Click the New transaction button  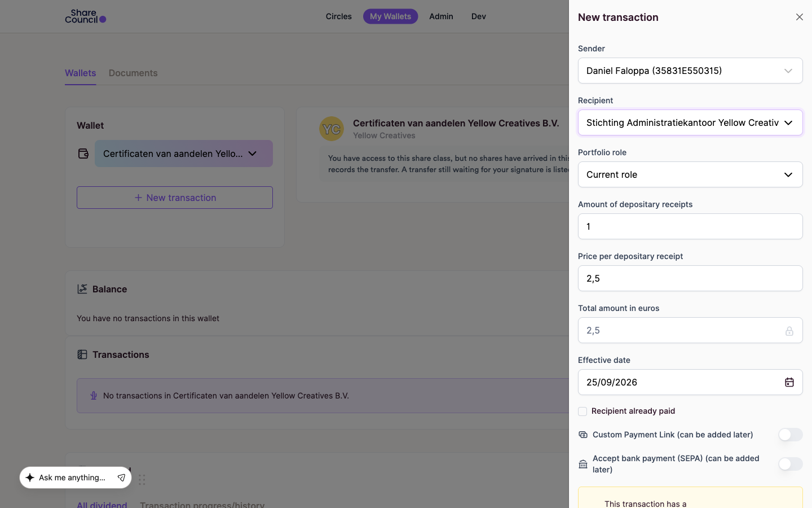click(x=175, y=198)
